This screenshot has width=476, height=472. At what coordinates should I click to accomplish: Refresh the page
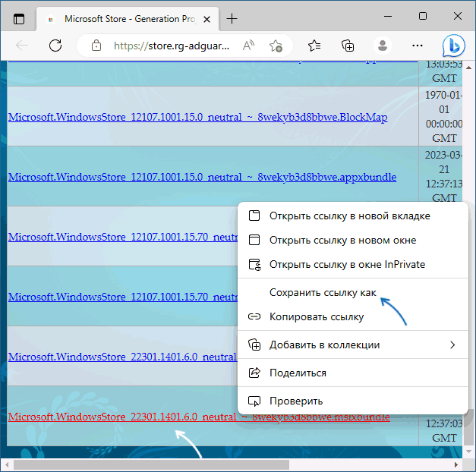tap(55, 46)
